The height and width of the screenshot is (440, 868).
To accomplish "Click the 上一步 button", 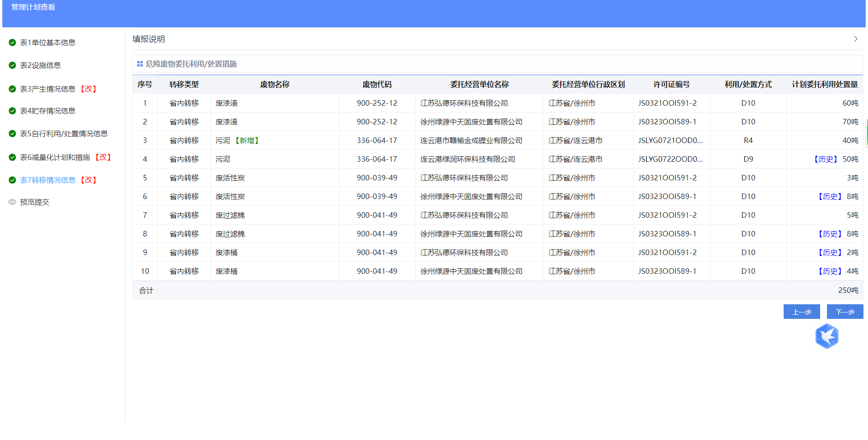I will click(801, 312).
